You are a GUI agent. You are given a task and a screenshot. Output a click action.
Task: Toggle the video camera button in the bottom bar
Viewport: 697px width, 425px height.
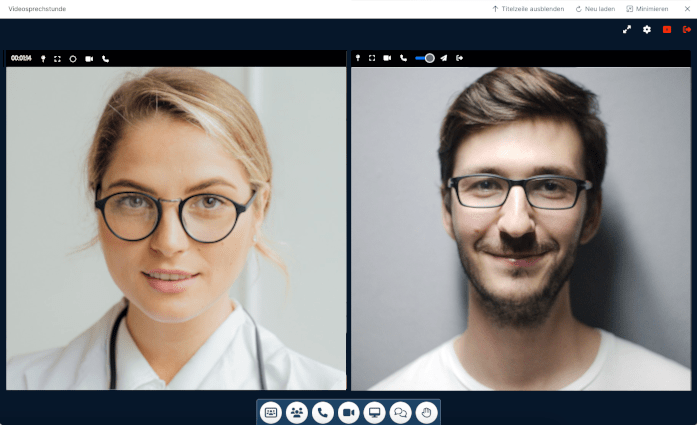[x=348, y=413]
